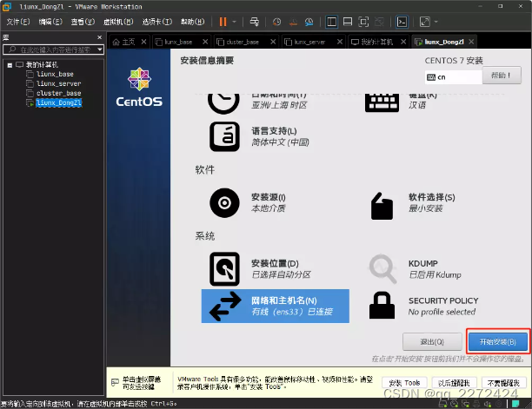Open the library search filter dropdown arrow
Viewport: 532px width, 409px height.
100,49
